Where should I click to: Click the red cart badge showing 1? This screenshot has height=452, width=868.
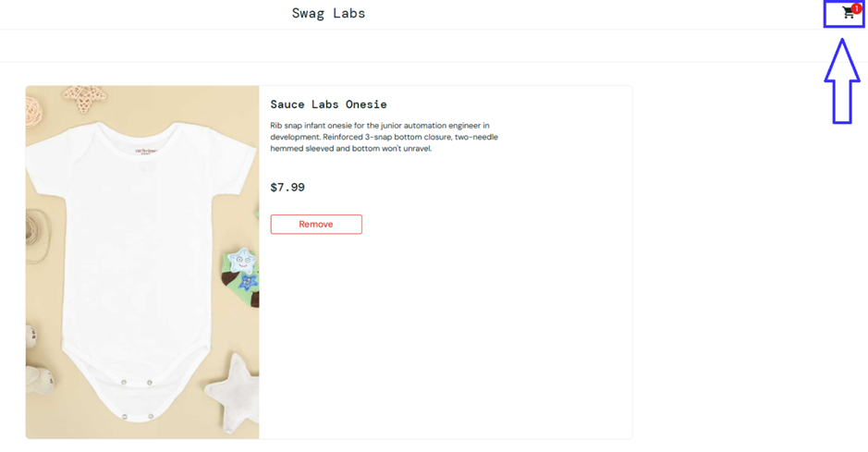[x=857, y=8]
